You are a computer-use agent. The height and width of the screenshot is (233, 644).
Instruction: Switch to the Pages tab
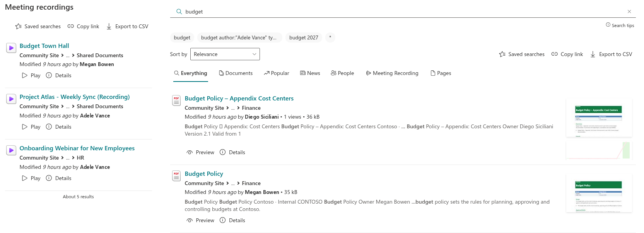pyautogui.click(x=441, y=73)
